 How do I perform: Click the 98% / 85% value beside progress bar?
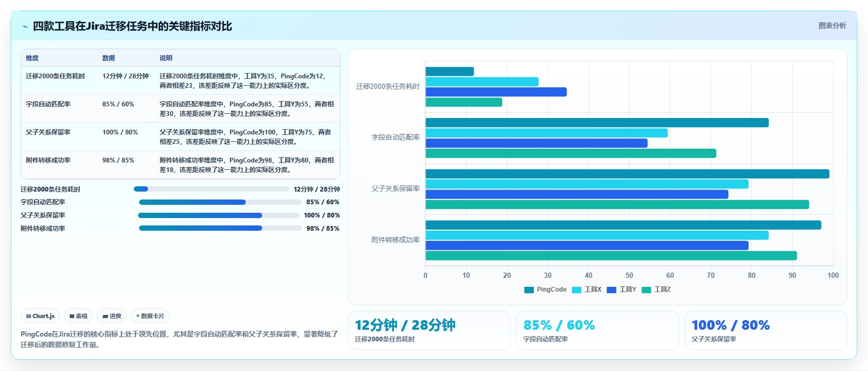(x=323, y=229)
